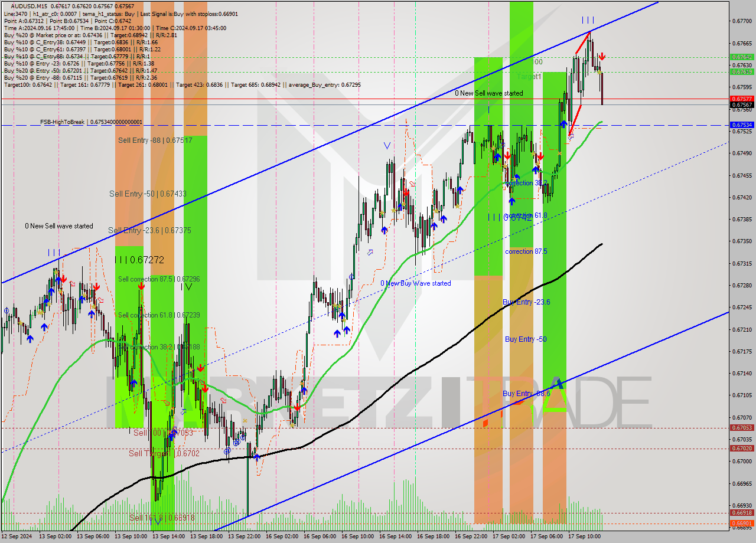Select the 'Target100: 0.67642' summary line
Image resolution: width=756 pixels, height=543 pixels.
[x=182, y=85]
